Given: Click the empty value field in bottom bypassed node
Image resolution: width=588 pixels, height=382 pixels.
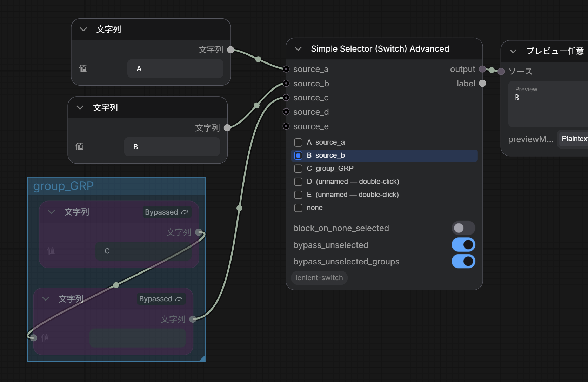Looking at the screenshot, I should (x=138, y=338).
